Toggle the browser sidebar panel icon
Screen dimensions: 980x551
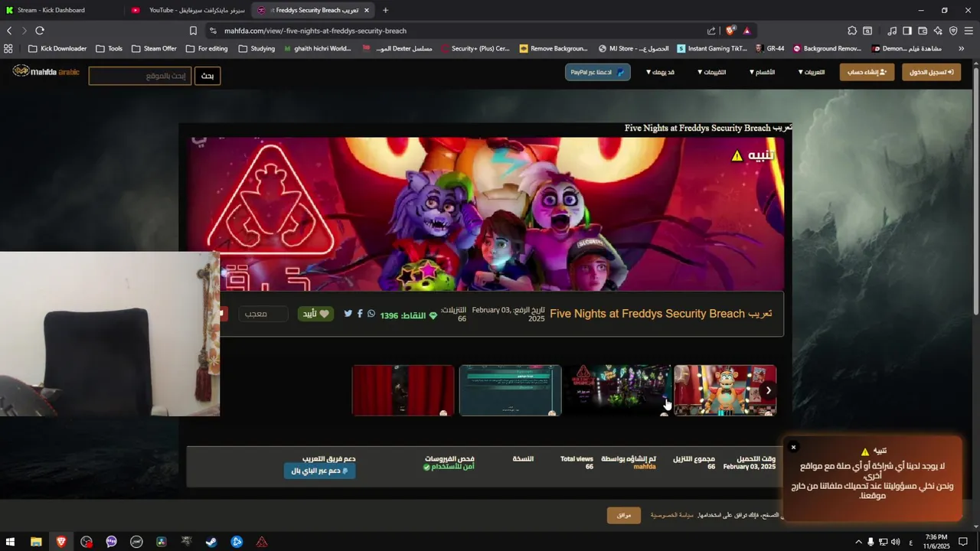pos(907,31)
